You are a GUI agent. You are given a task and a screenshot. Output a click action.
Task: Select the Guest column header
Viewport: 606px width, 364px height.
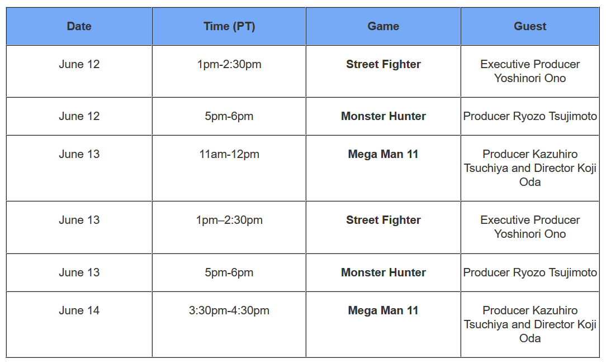tap(530, 26)
